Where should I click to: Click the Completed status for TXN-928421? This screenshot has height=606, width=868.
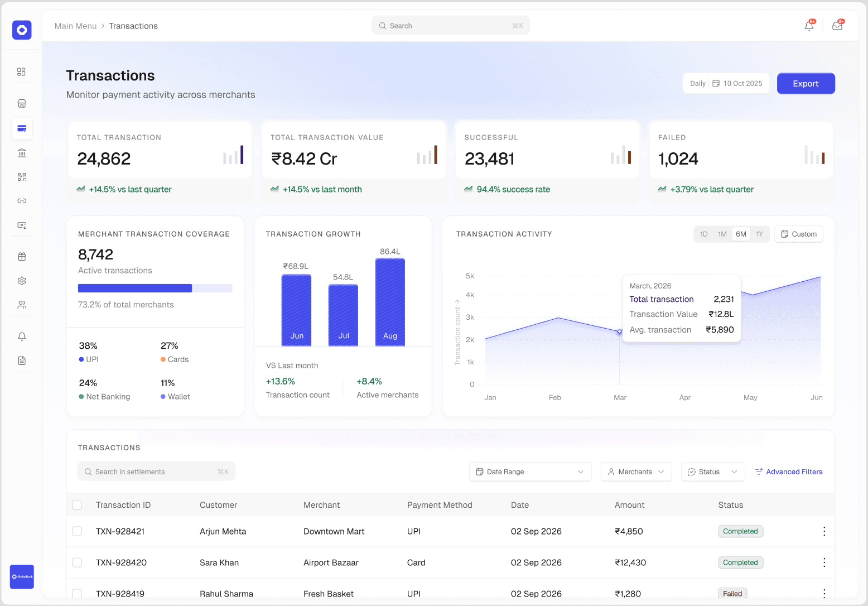[740, 531]
